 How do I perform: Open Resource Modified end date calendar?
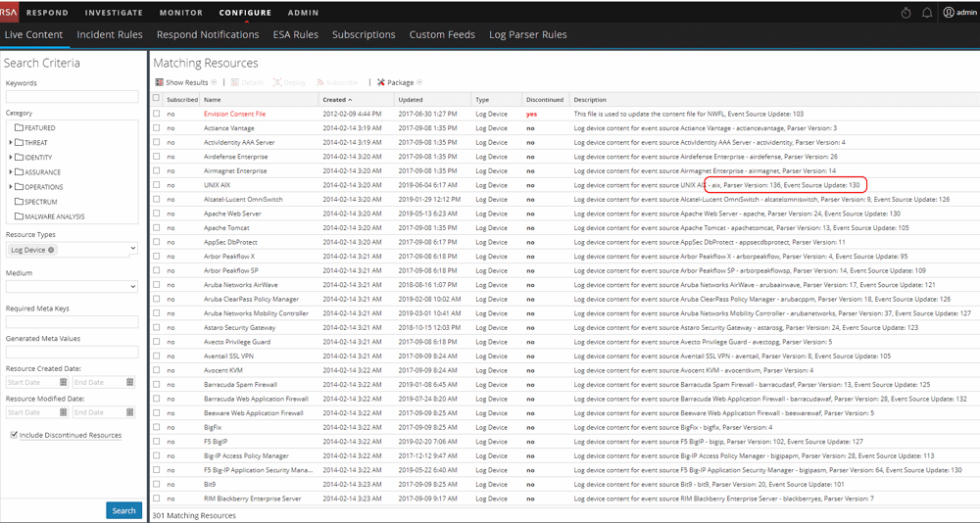pos(129,412)
